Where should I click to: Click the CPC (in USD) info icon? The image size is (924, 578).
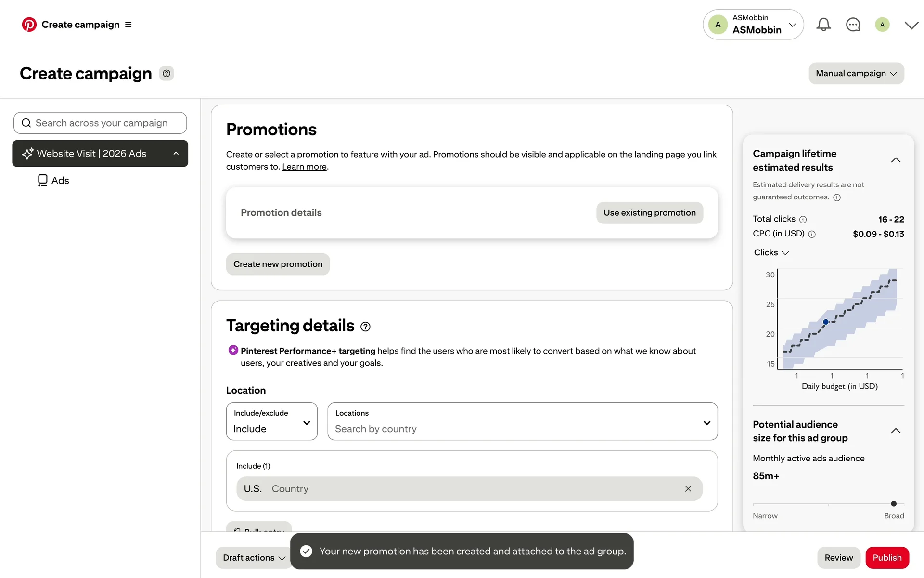tap(812, 235)
